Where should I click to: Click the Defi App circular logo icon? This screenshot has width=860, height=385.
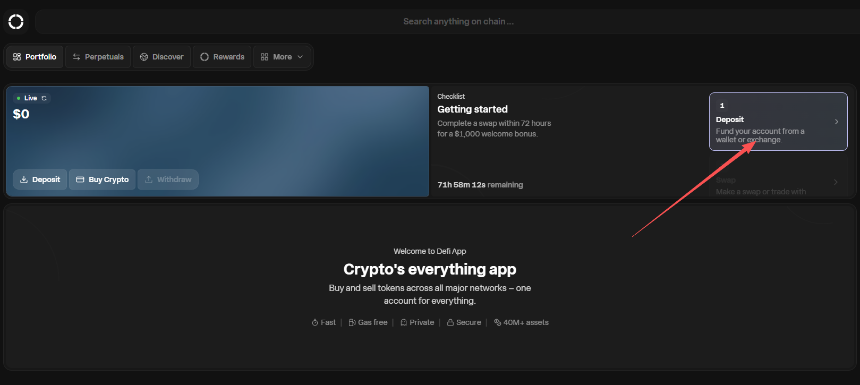tap(16, 21)
